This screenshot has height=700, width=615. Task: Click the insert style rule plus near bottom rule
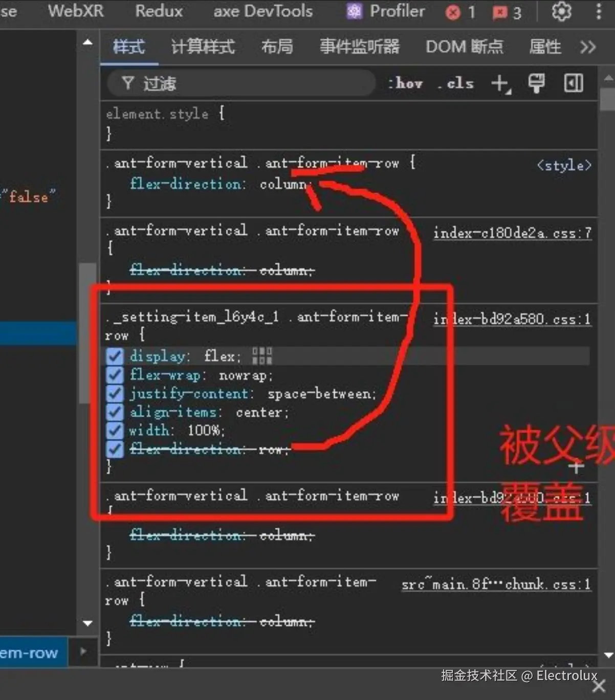[576, 466]
